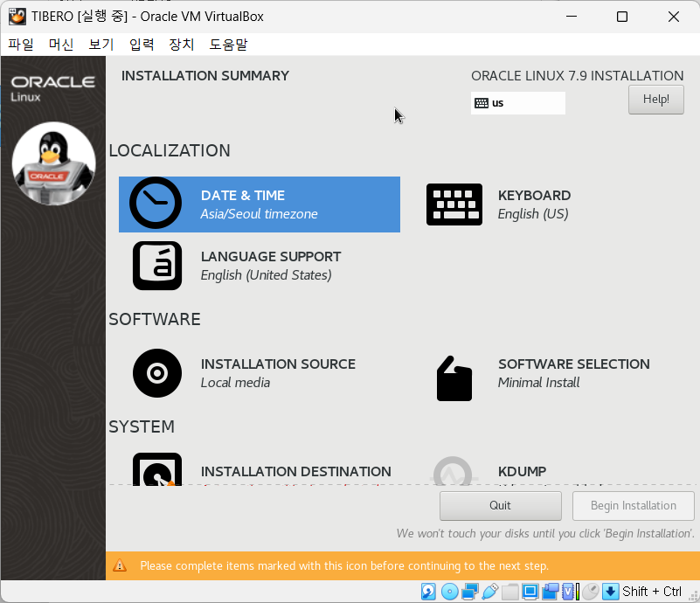Select DATE & TIME heading text
700x603 pixels.
pyautogui.click(x=243, y=196)
